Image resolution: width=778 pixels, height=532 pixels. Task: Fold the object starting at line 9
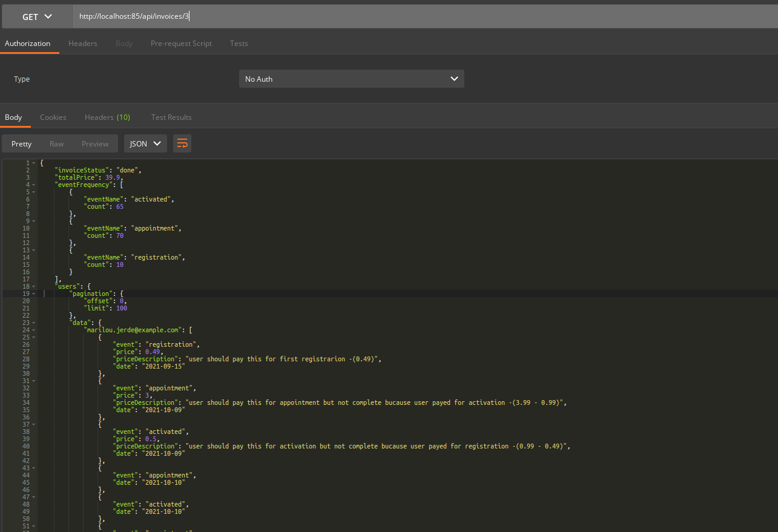pyautogui.click(x=33, y=221)
